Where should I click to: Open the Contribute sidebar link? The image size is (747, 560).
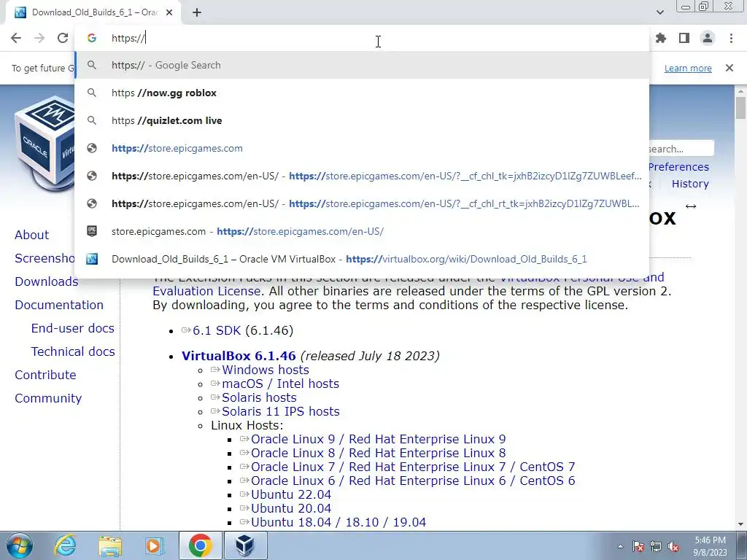point(45,375)
